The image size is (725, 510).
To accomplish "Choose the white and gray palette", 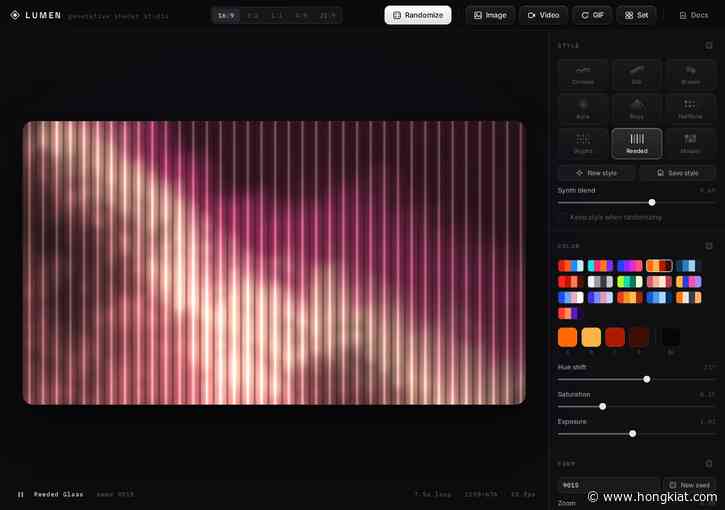I will [x=600, y=282].
